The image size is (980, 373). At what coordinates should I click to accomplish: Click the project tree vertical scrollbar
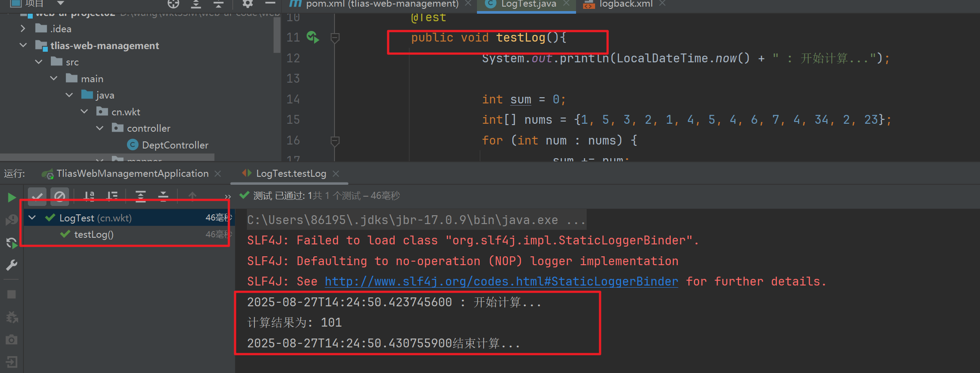coord(277,35)
